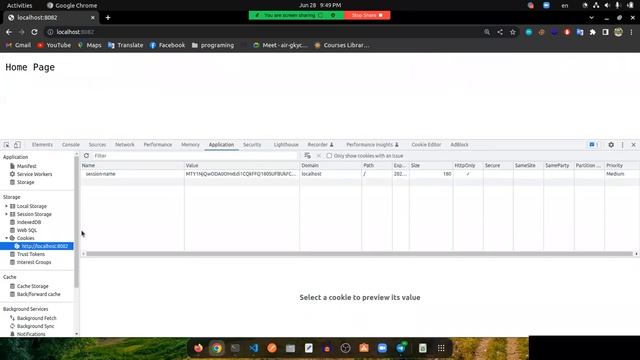The width and height of the screenshot is (640, 360).
Task: Click Stop Share button
Action: coord(367,15)
